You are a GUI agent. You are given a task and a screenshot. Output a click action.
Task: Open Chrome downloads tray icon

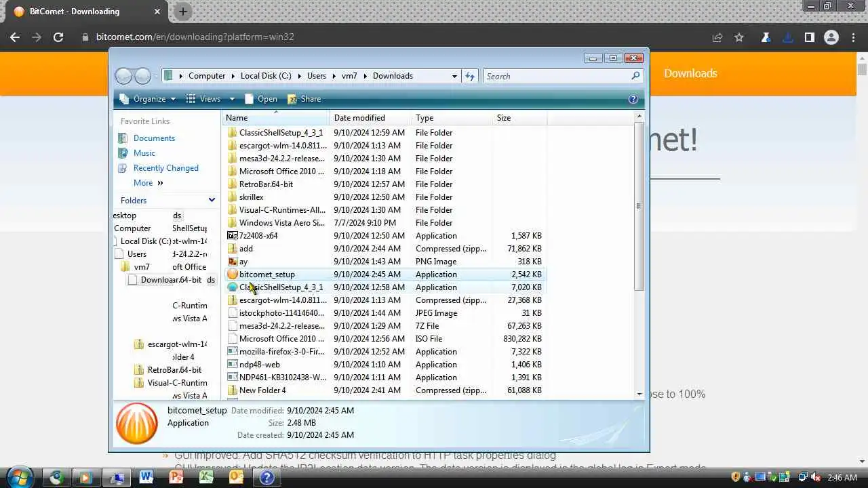787,37
